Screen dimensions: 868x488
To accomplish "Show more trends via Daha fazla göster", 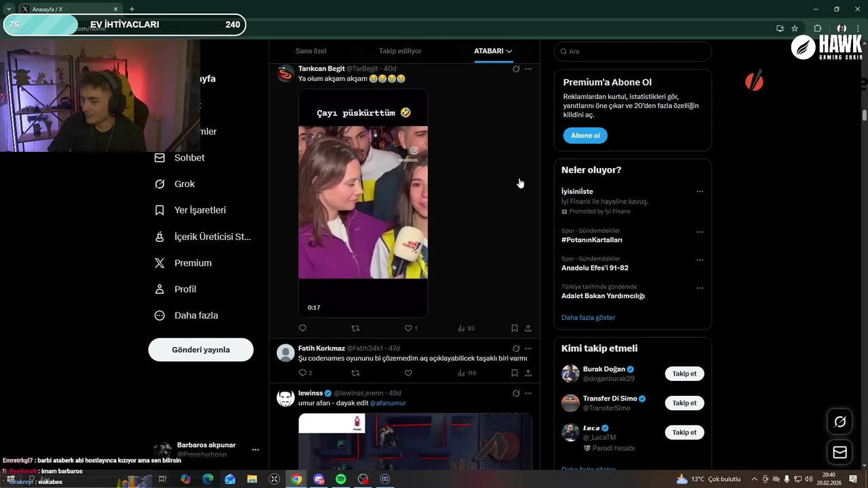I will pyautogui.click(x=588, y=318).
